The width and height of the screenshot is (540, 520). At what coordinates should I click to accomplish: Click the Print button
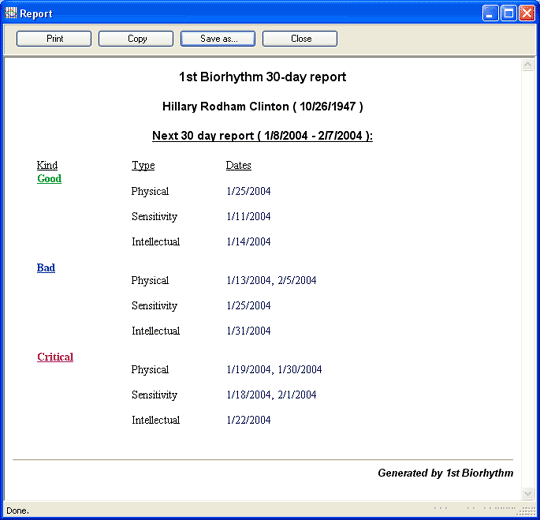(54, 39)
